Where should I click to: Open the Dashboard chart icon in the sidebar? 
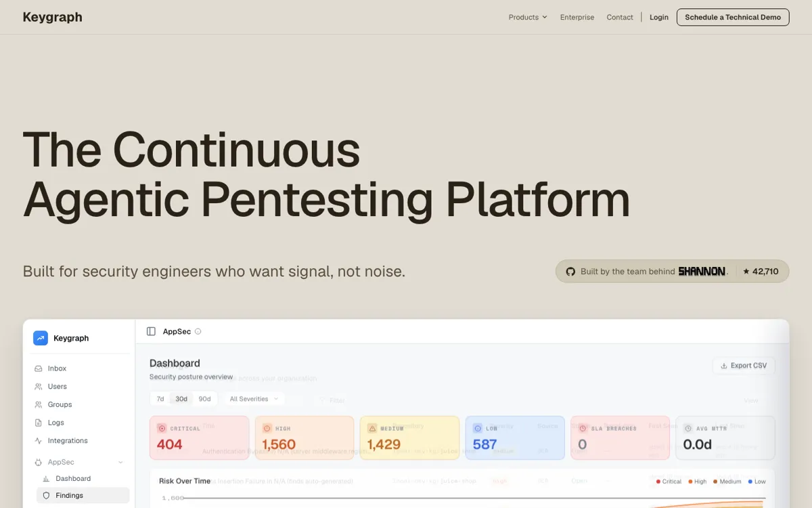pos(47,479)
